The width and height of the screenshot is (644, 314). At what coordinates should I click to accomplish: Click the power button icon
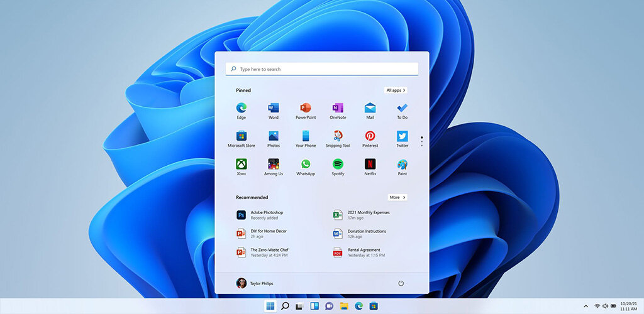(401, 283)
